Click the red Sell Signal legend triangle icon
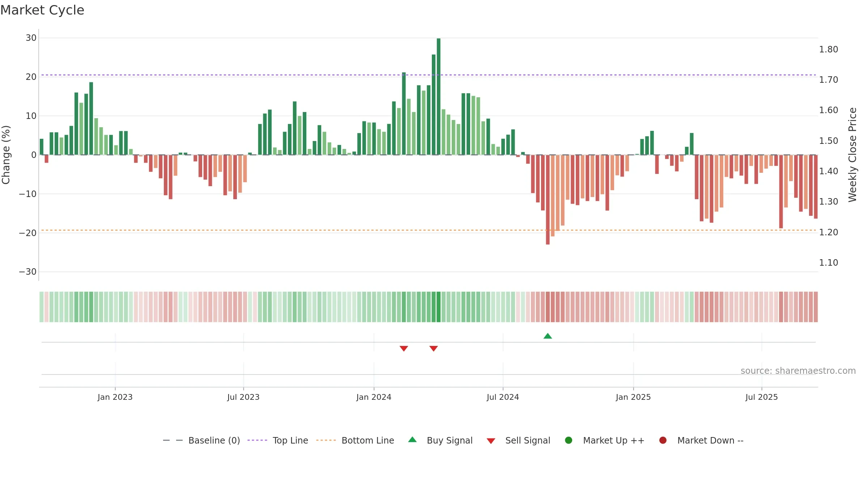Screen dimensions: 868x488 pos(491,441)
